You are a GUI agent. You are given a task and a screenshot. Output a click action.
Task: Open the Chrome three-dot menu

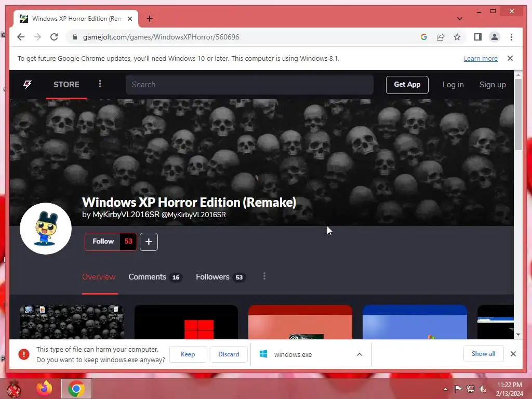click(511, 37)
